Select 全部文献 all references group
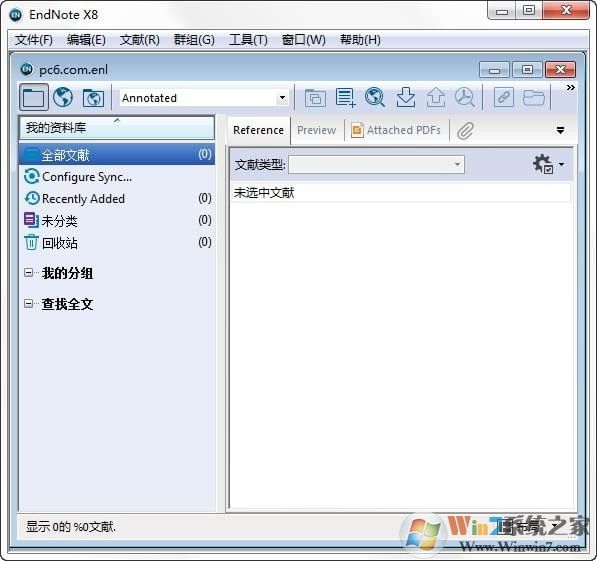The height and width of the screenshot is (561, 597). pos(117,154)
